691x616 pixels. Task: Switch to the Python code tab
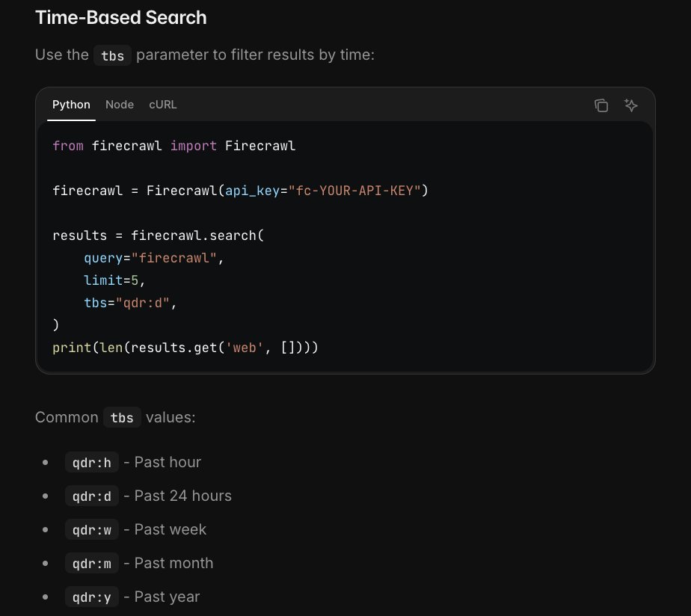(x=71, y=105)
